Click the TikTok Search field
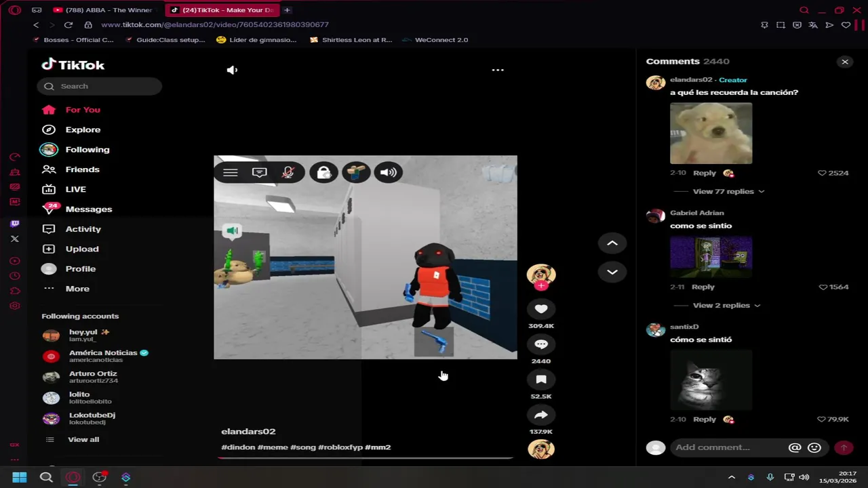The width and height of the screenshot is (868, 488). click(x=100, y=86)
